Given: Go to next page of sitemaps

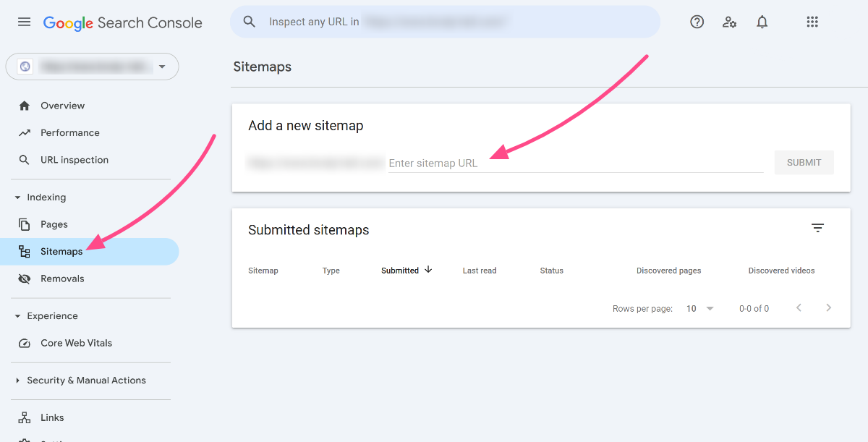Looking at the screenshot, I should pos(828,308).
